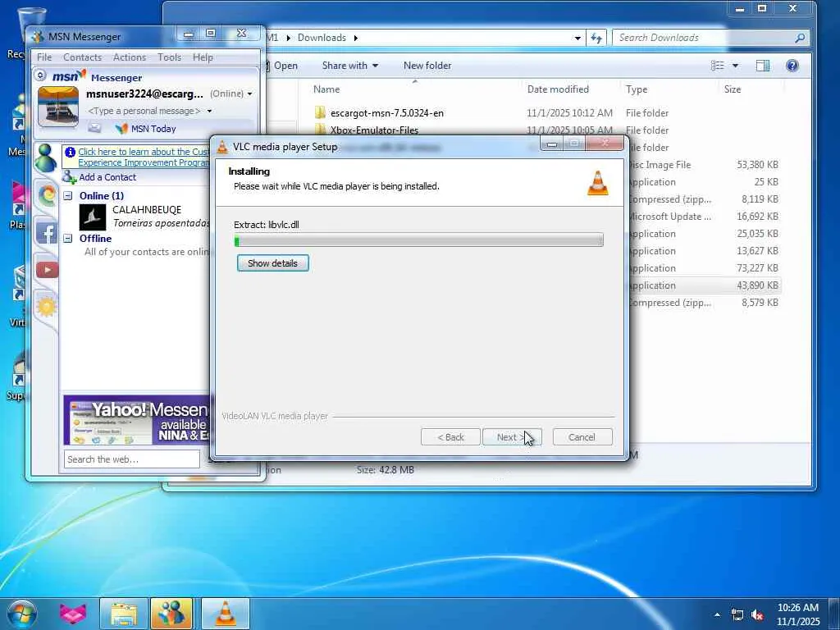Sort by Size column header
This screenshot has width=840, height=630.
[x=733, y=89]
